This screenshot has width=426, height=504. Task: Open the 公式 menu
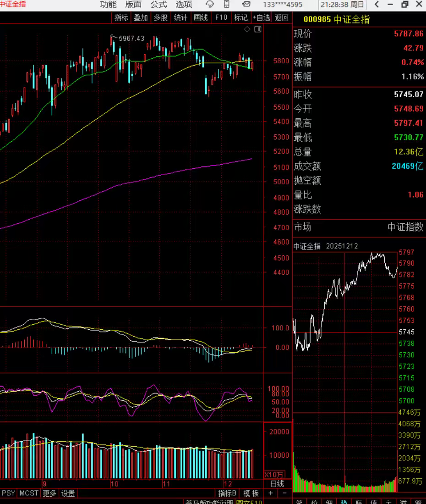pyautogui.click(x=158, y=5)
